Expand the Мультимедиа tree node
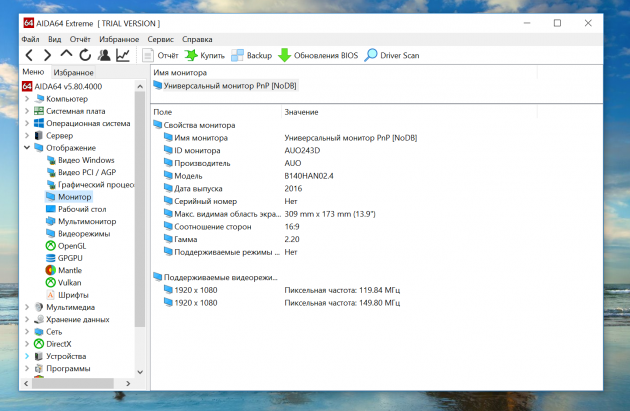 [x=27, y=307]
